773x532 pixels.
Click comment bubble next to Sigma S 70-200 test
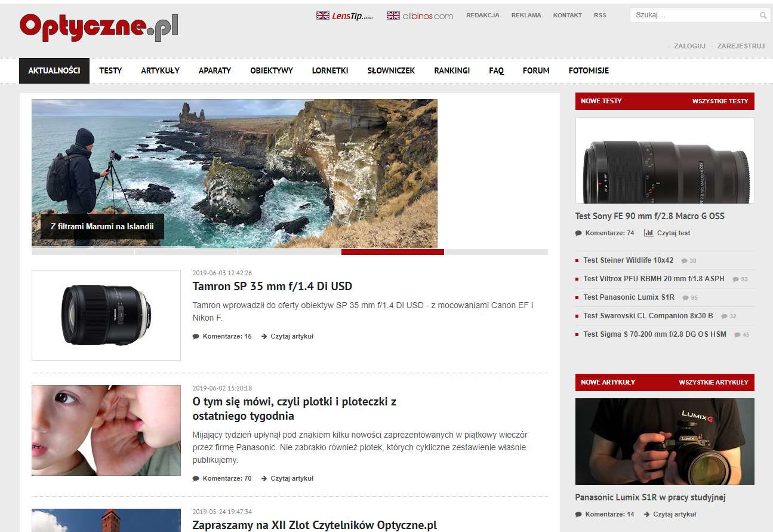[x=737, y=335]
